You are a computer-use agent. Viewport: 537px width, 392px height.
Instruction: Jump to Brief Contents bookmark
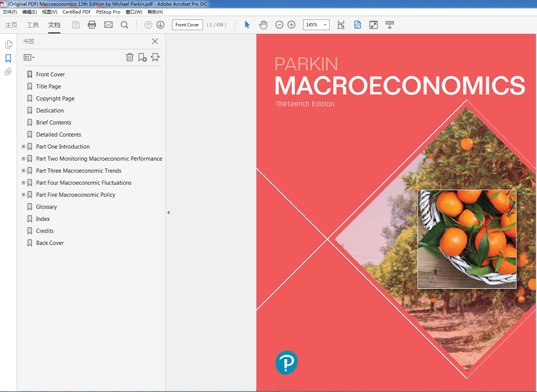tap(54, 123)
